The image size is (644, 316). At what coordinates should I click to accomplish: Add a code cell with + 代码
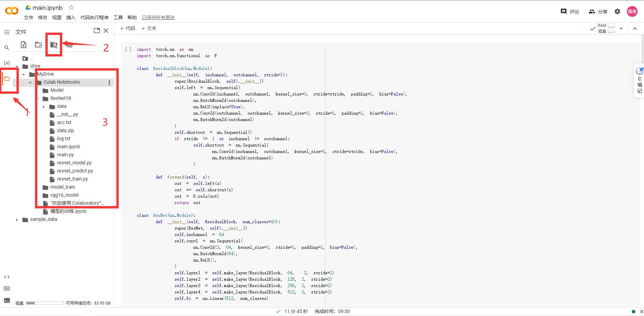coord(128,28)
